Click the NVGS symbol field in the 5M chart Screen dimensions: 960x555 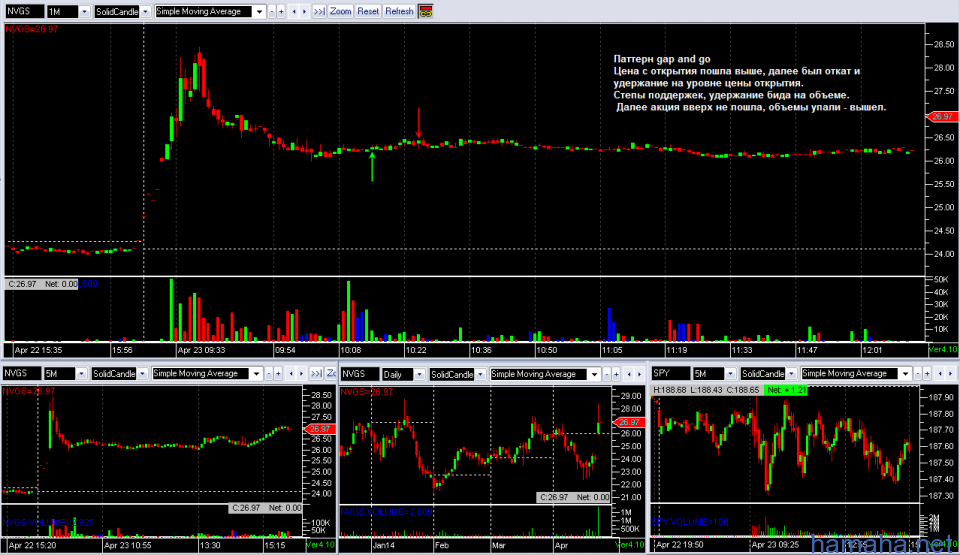coord(21,373)
